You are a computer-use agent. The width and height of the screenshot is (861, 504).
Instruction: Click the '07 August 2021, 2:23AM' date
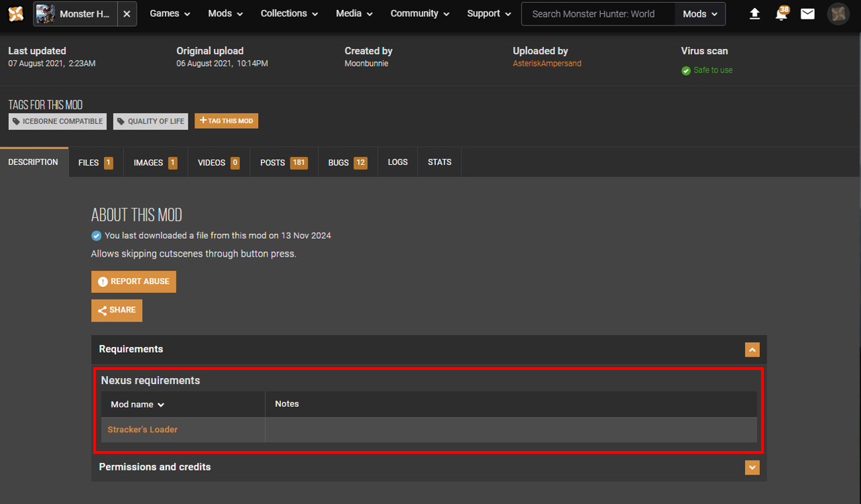pyautogui.click(x=52, y=64)
